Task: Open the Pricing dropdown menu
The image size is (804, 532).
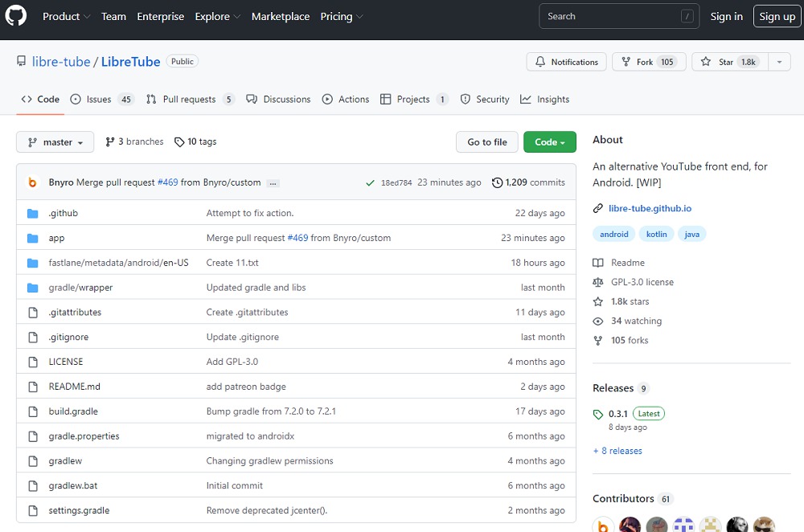Action: pyautogui.click(x=342, y=16)
